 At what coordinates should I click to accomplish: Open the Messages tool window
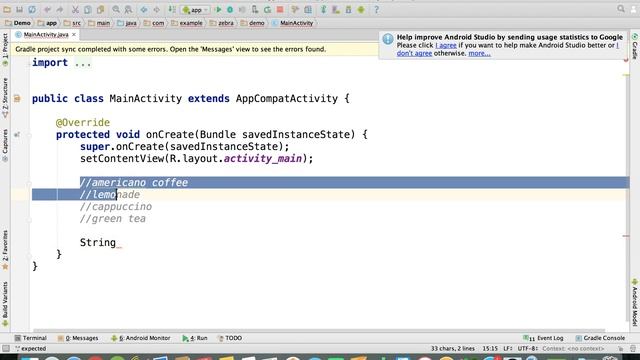coord(78,338)
